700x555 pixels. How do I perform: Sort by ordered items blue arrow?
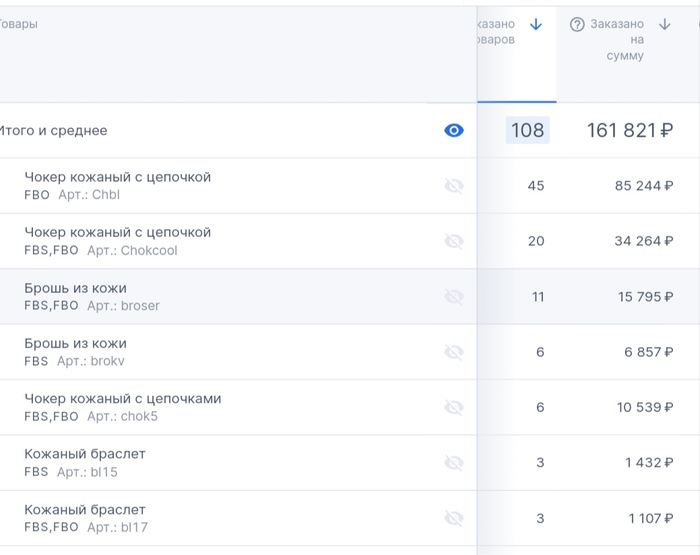(536, 25)
